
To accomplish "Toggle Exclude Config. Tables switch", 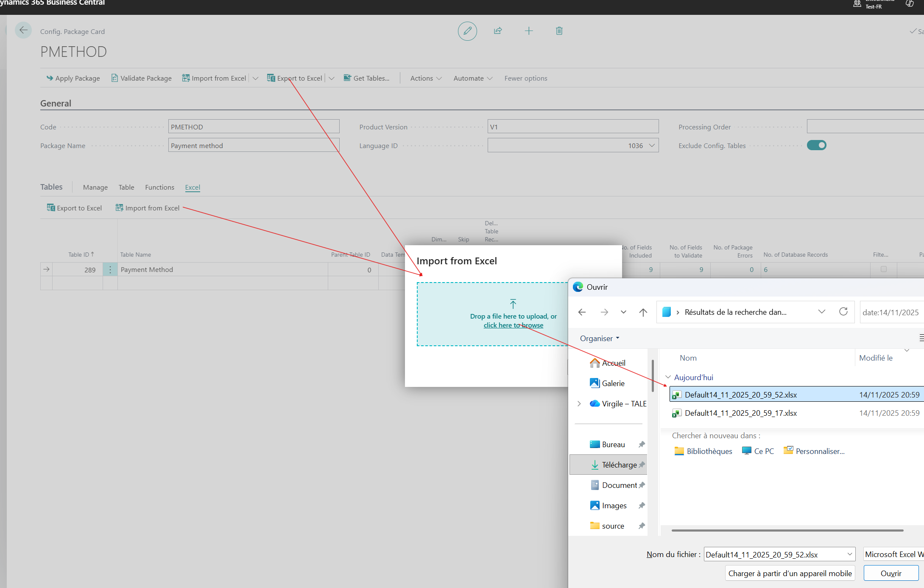I will pyautogui.click(x=817, y=146).
